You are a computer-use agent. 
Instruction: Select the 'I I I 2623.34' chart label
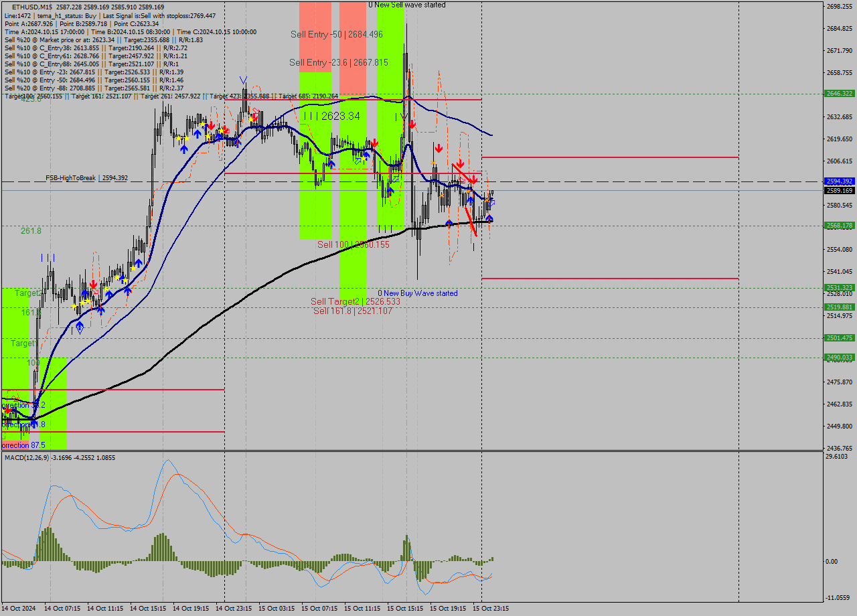click(331, 116)
